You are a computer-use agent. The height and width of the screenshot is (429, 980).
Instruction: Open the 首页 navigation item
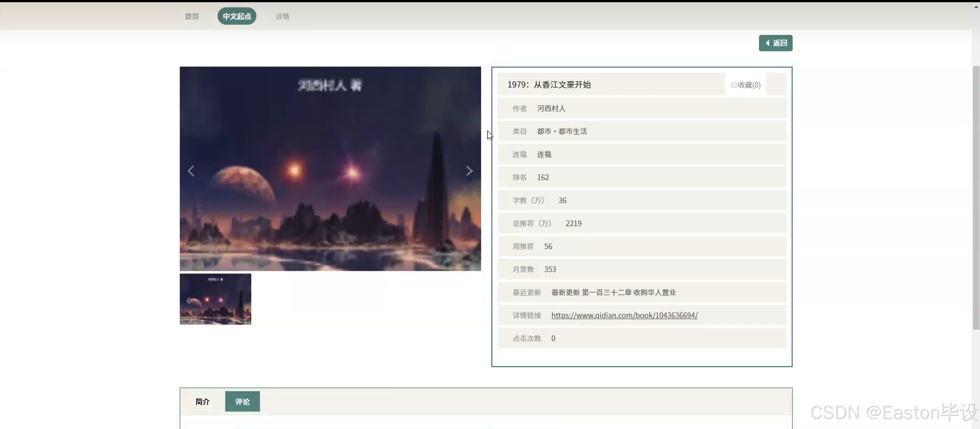tap(192, 16)
